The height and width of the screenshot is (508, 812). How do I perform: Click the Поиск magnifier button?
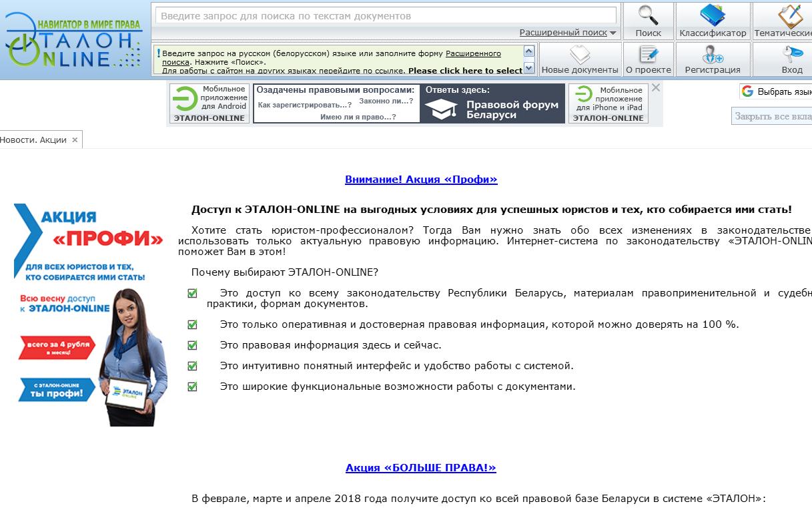(648, 21)
